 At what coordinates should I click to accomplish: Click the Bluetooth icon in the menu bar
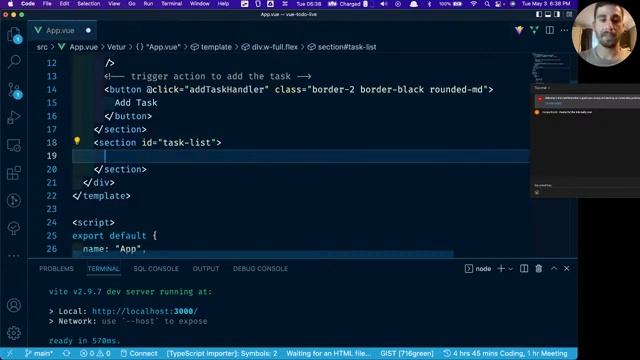pyautogui.click(x=429, y=4)
